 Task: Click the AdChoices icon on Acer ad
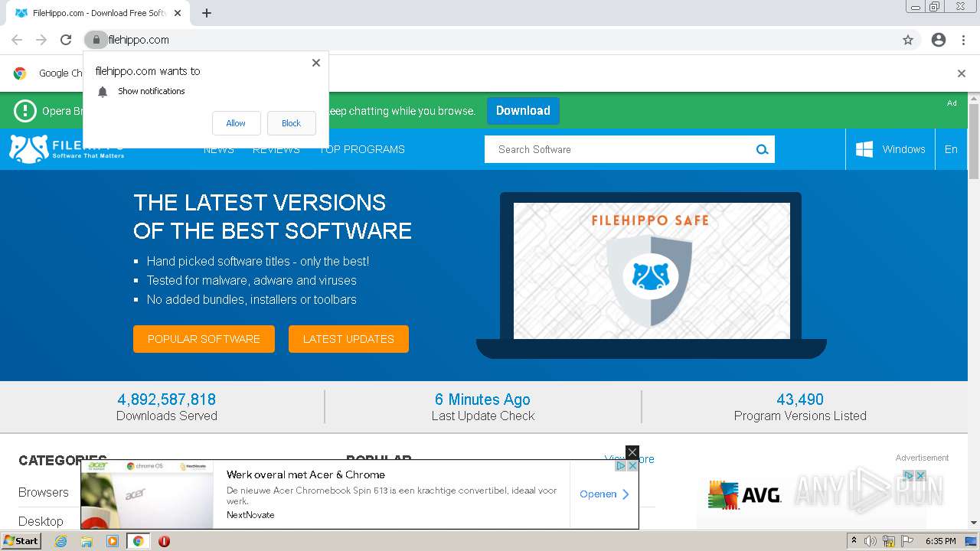(622, 465)
